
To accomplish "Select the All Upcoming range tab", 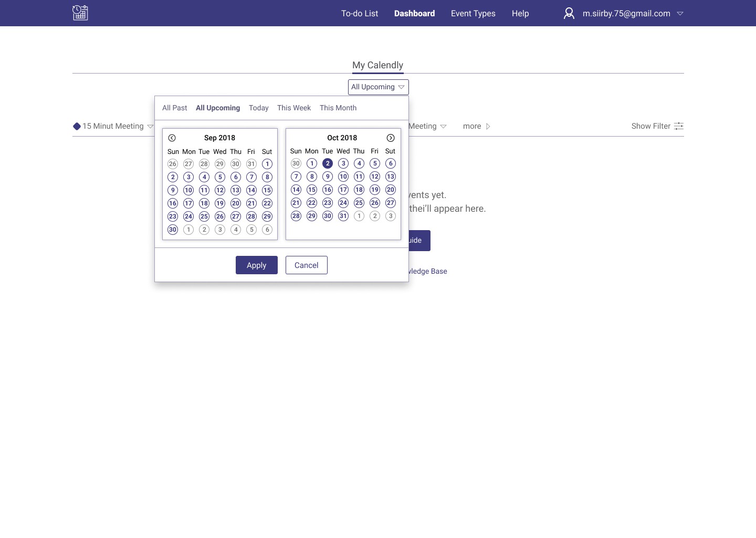I will point(218,108).
